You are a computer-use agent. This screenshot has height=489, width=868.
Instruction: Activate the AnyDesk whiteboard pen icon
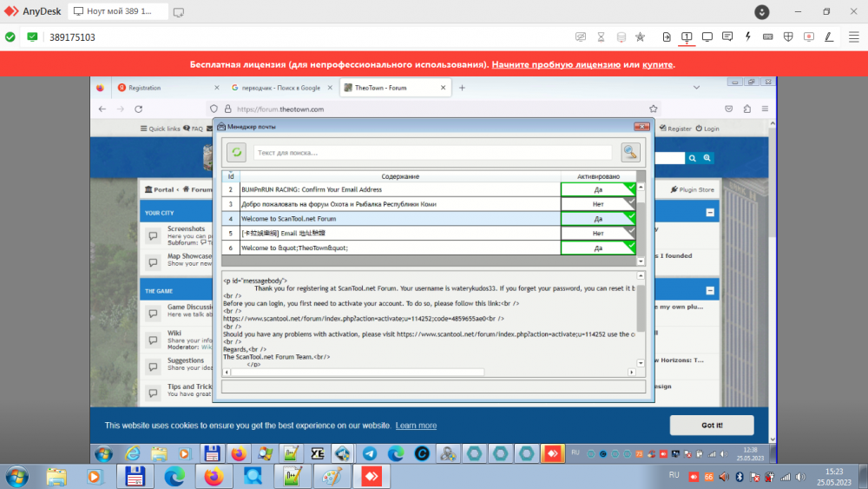click(x=829, y=37)
